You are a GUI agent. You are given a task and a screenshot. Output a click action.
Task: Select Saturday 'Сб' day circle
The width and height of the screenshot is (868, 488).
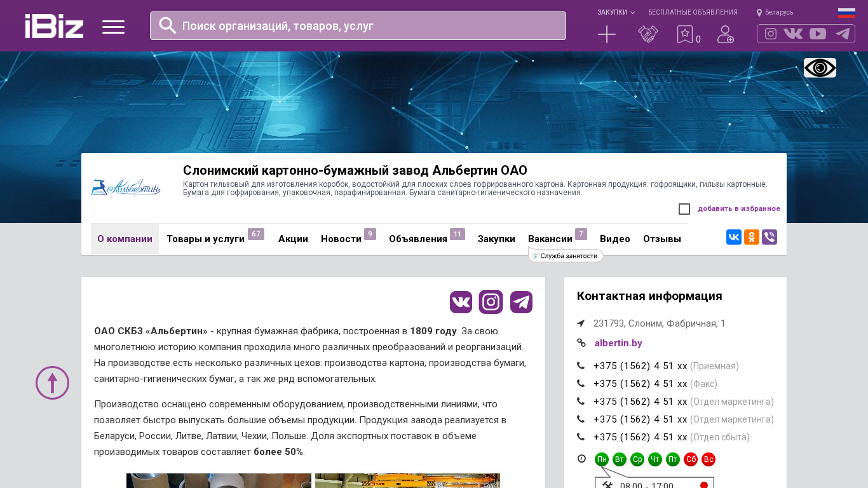[691, 459]
